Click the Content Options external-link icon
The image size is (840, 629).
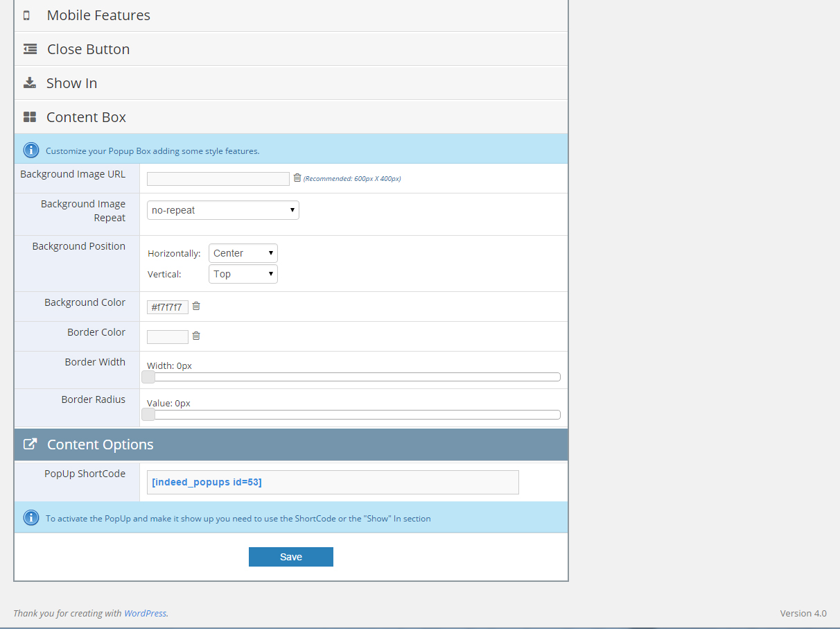coord(30,445)
